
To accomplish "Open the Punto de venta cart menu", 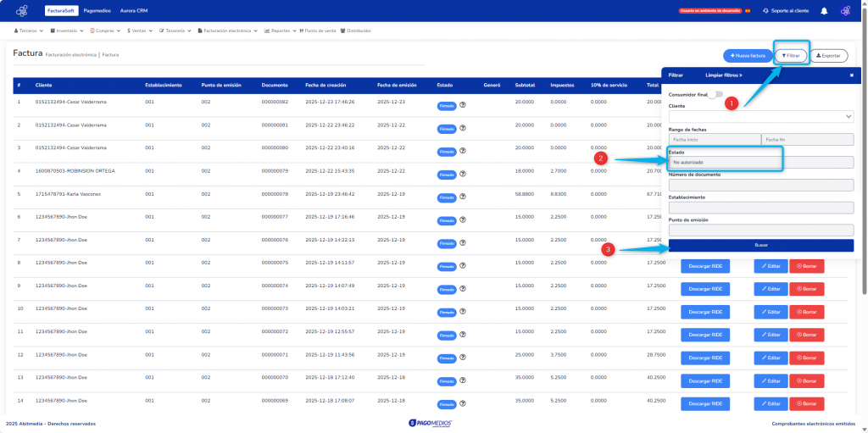I will [x=318, y=30].
